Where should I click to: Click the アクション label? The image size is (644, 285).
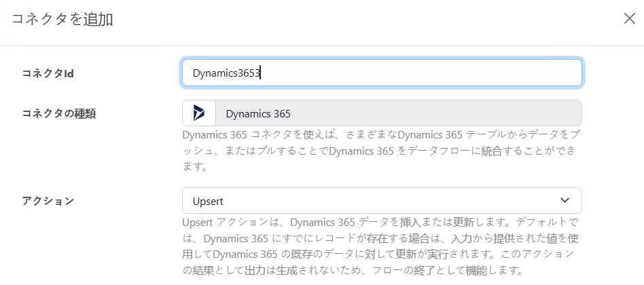(x=48, y=201)
